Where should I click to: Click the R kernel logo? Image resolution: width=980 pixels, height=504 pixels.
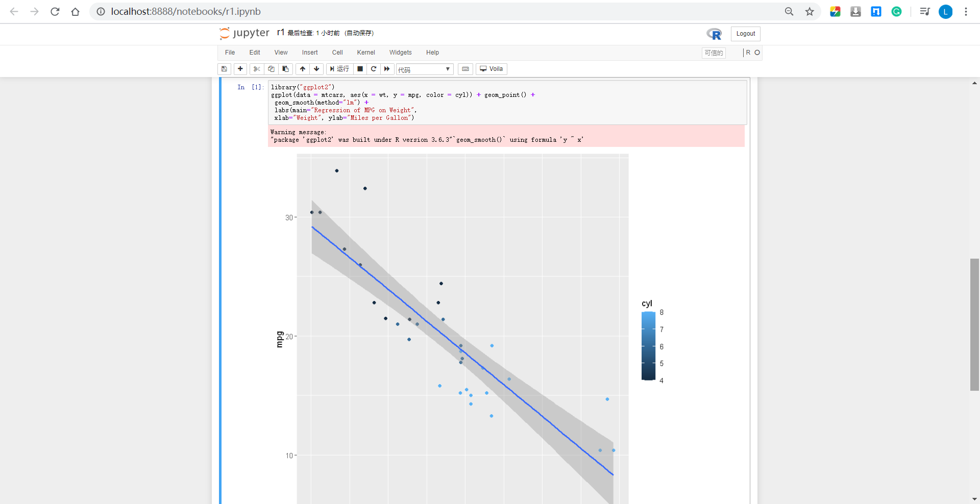714,34
